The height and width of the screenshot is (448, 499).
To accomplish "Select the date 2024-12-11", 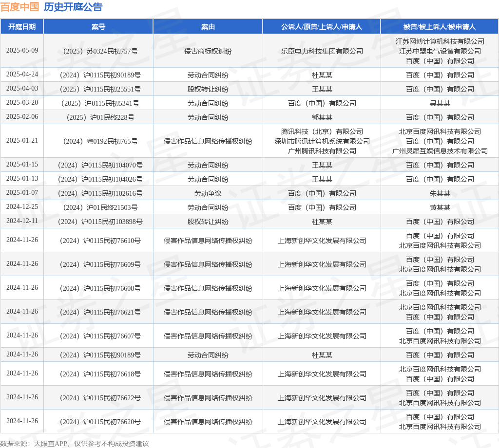I will (x=22, y=221).
